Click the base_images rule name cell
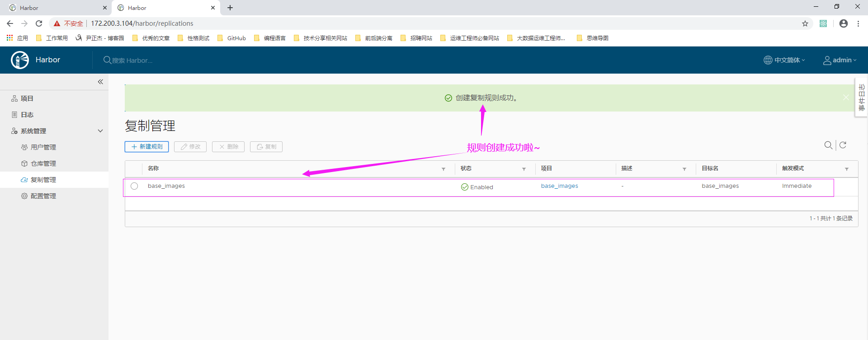This screenshot has height=340, width=868. (166, 186)
